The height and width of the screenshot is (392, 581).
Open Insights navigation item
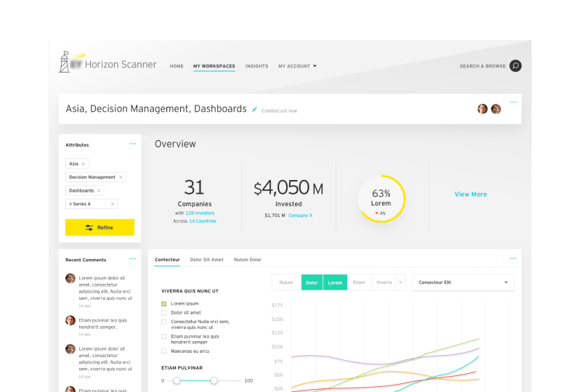tap(256, 66)
